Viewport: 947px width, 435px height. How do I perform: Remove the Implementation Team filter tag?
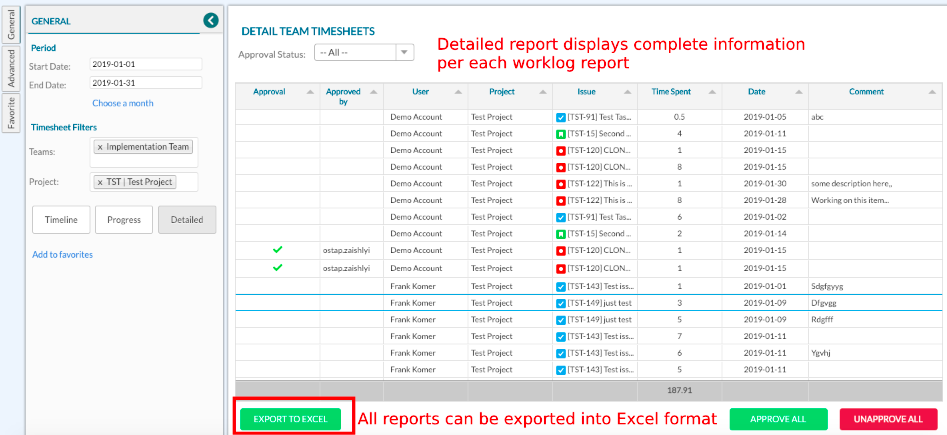(x=100, y=147)
